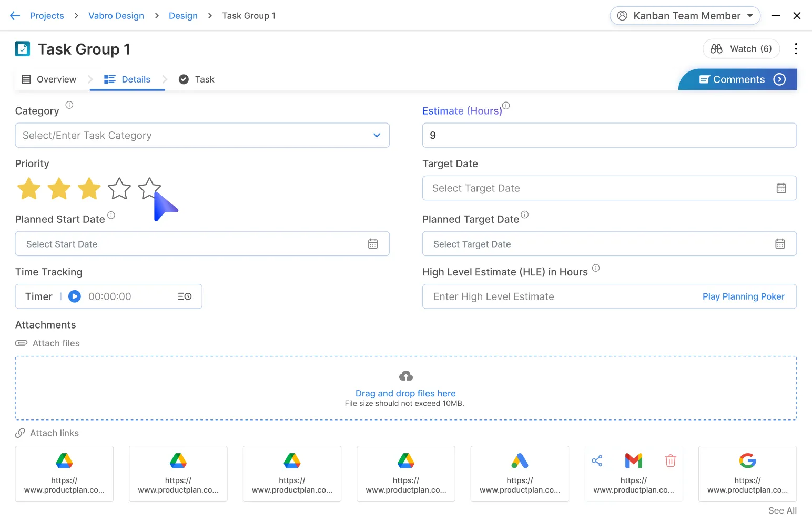The image size is (812, 522).
Task: Open calendar icon for Planned Start Date
Action: pos(373,244)
